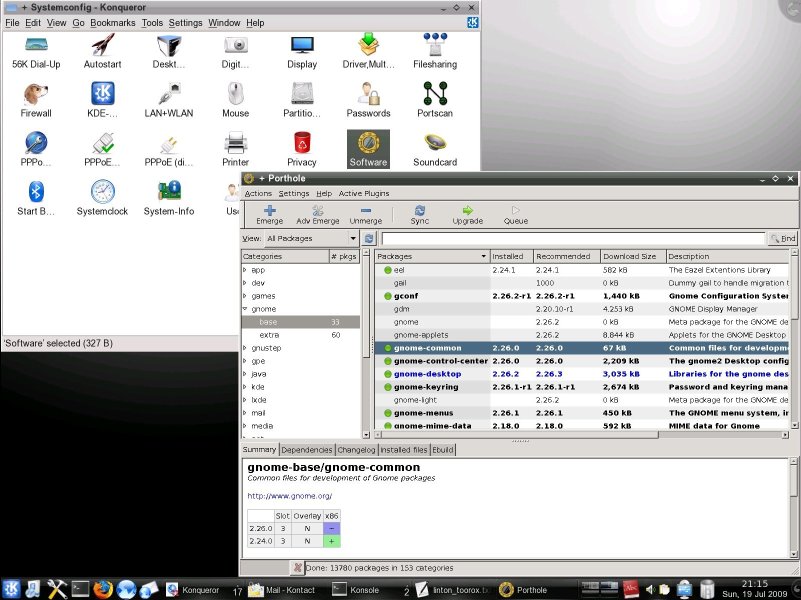Screen dimensions: 801x600
Task: Click Queue toolbar button in Porthole
Action: click(x=516, y=215)
